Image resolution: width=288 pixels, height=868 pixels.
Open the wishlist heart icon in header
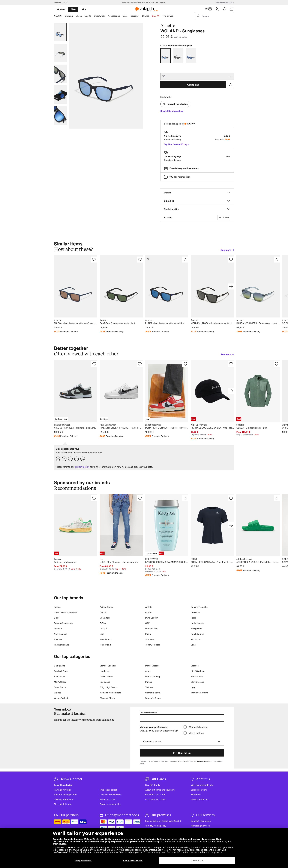(x=224, y=9)
